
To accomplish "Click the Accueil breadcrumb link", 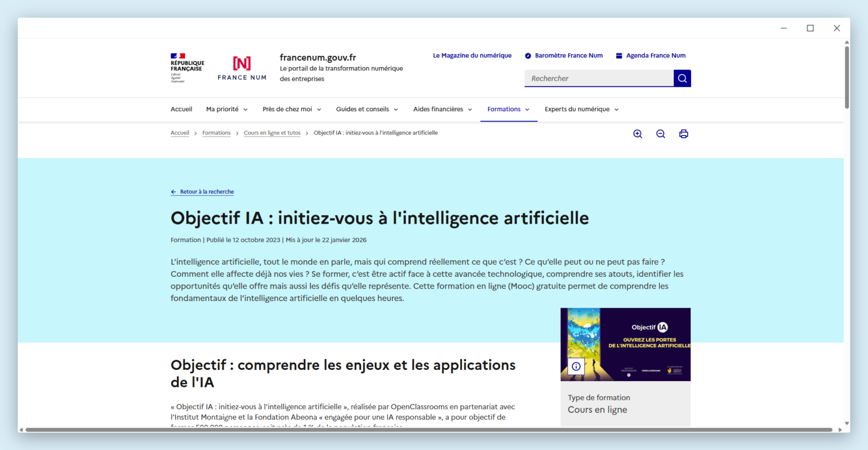I will tap(180, 133).
